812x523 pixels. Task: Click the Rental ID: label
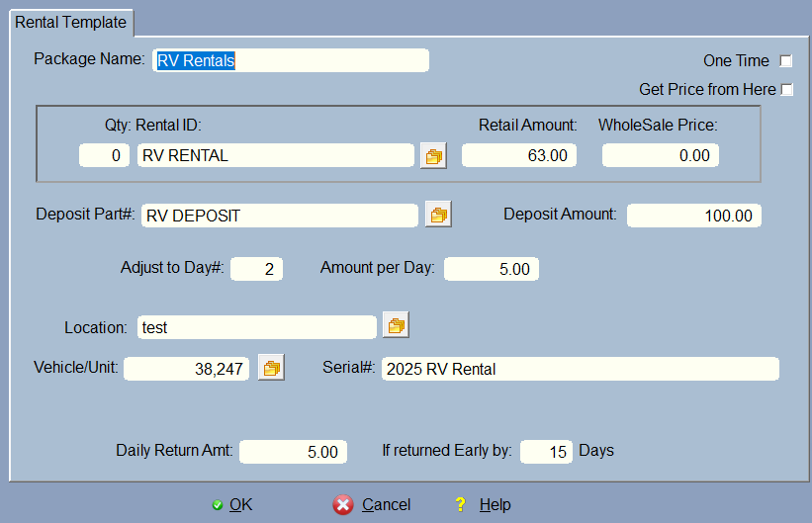169,125
